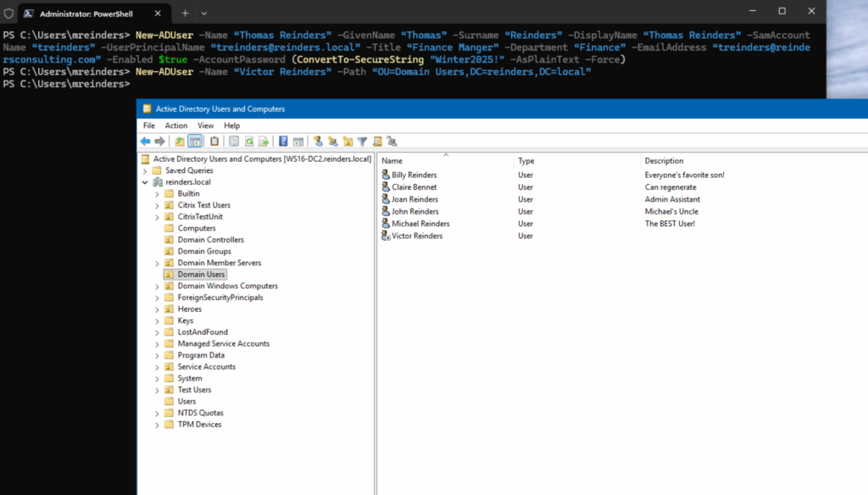Viewport: 868px width, 495px height.
Task: Click the Properties clipboard toolbar icon
Action: point(214,141)
